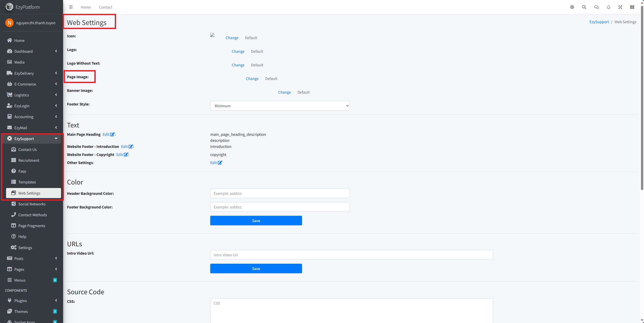Open Templates under EzySupport
The image size is (644, 323).
(x=34, y=182)
